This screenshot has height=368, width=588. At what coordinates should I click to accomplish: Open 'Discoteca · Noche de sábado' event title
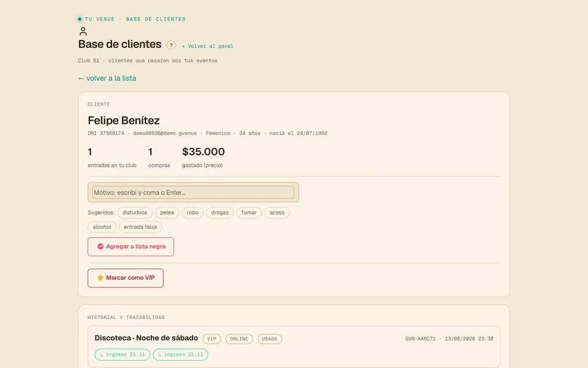146,338
